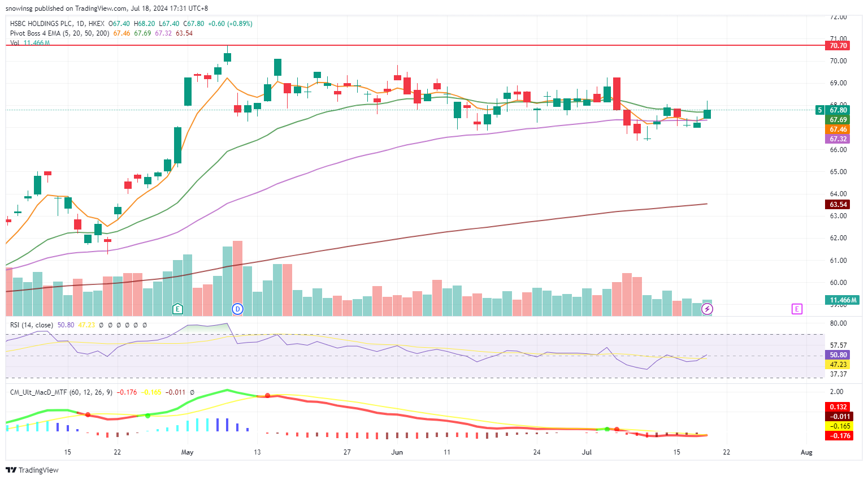Select the CM_Ult_MacD_MTF indicator label
Viewport: 868px width, 480px height.
pyautogui.click(x=61, y=392)
